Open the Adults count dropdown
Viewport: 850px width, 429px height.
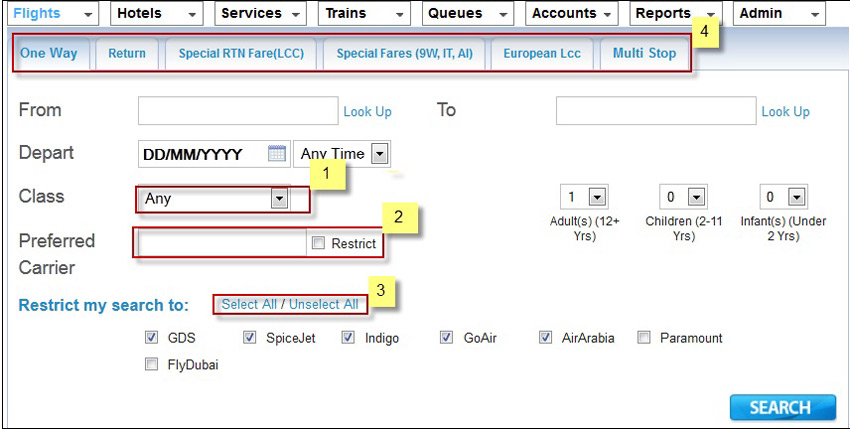pyautogui.click(x=597, y=198)
